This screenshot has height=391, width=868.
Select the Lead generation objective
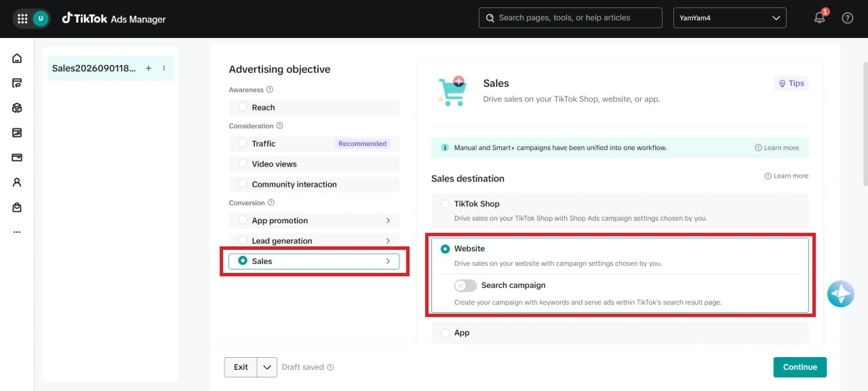(314, 241)
